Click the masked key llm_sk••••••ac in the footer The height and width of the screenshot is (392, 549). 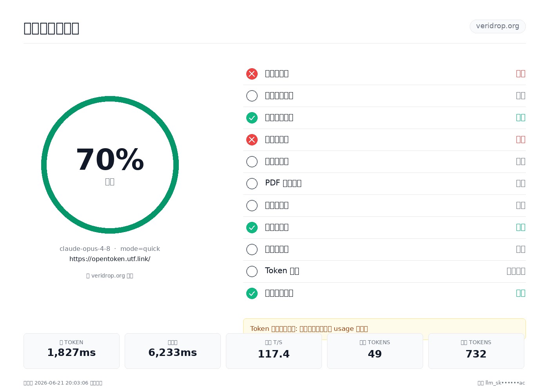coord(505,383)
